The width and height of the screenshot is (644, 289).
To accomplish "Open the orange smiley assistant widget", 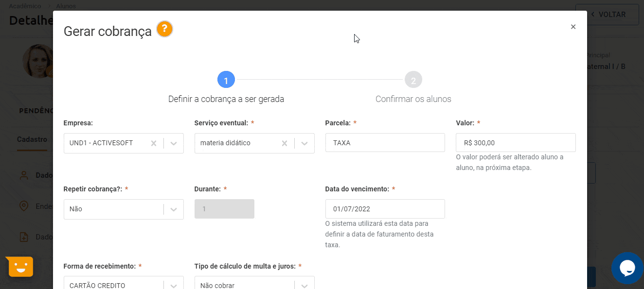I will 20,267.
